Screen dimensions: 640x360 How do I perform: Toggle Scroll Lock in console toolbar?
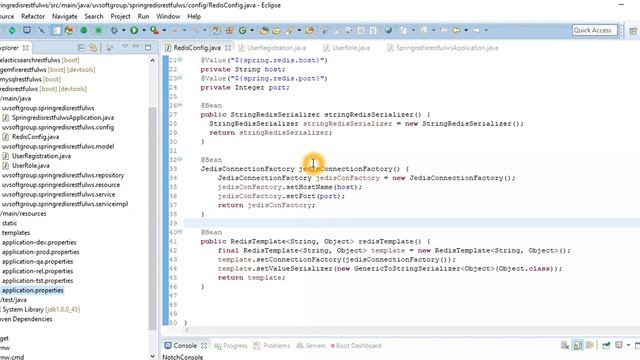click(578, 346)
